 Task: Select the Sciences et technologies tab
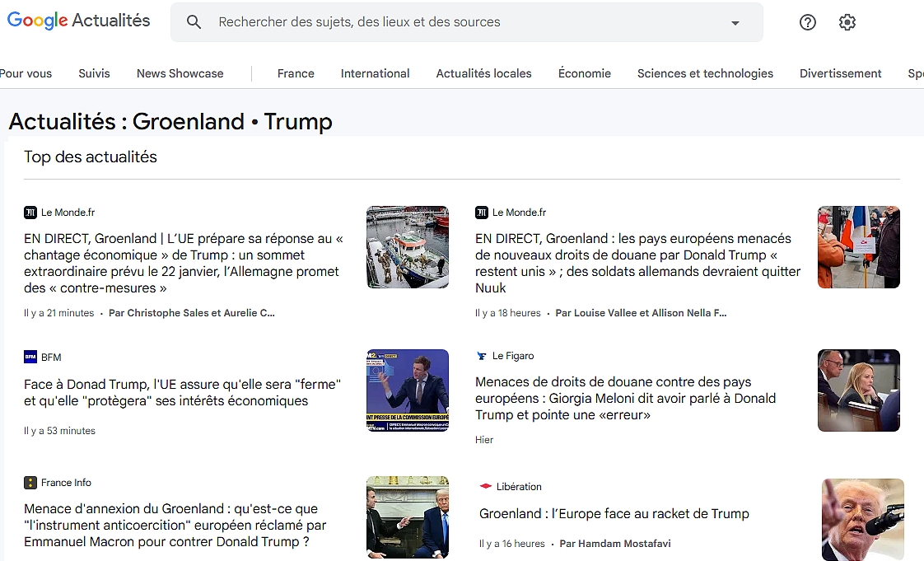pyautogui.click(x=705, y=73)
